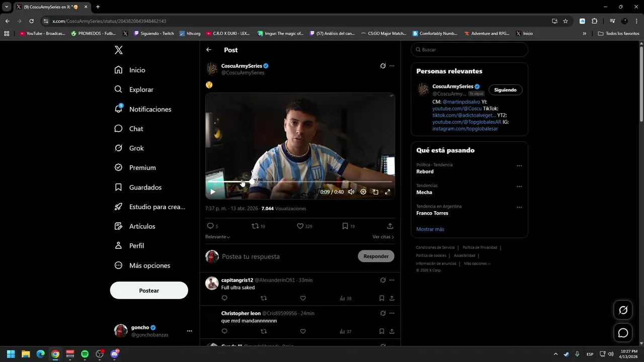Screen dimensions: 644x362
Task: Open Windows Start menu
Action: 11,354
